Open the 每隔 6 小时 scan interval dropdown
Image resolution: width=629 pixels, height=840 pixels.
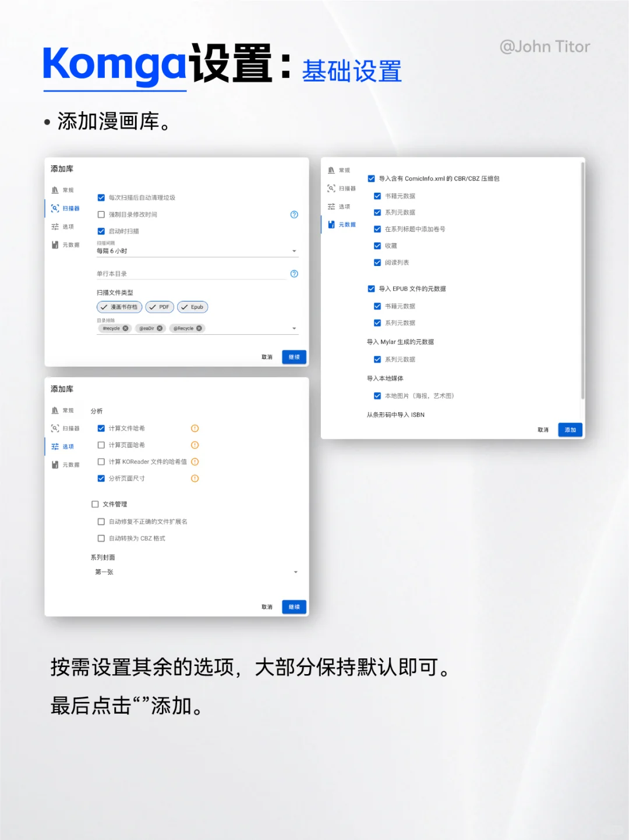tap(197, 251)
